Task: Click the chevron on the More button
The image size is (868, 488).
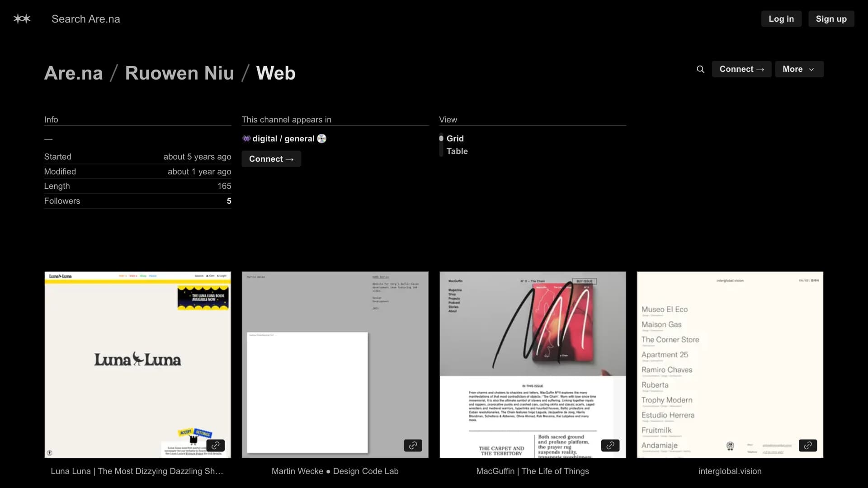Action: point(811,70)
